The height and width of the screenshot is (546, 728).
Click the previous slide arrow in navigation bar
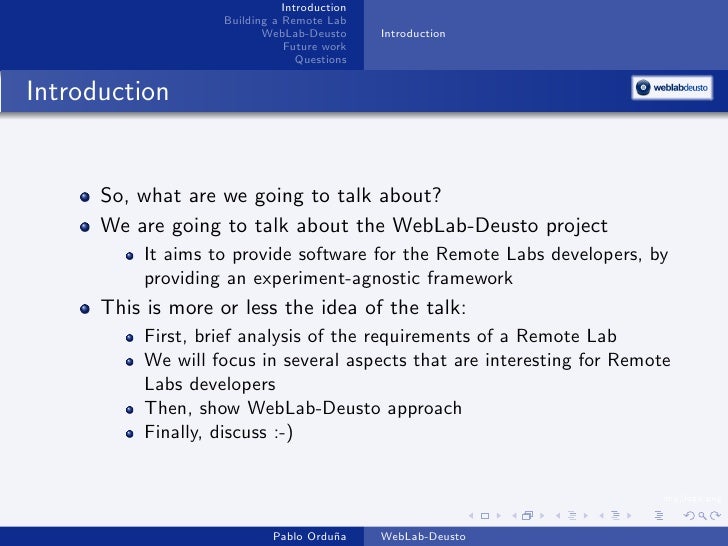click(x=471, y=515)
